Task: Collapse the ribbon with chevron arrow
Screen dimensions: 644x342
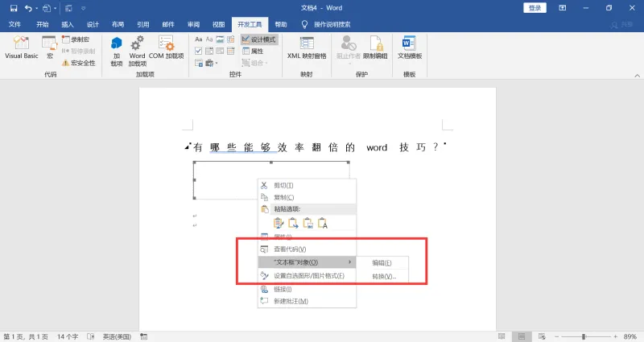Action: coord(637,76)
